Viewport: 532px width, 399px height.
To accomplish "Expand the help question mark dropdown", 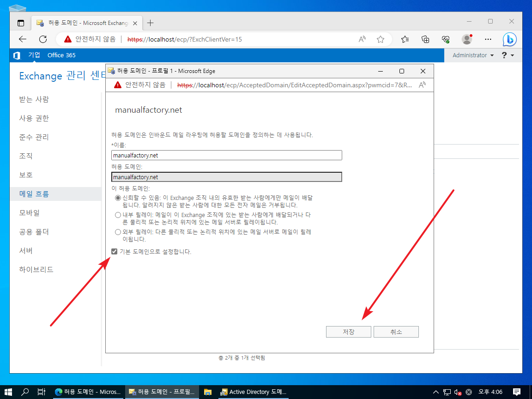I will point(508,55).
